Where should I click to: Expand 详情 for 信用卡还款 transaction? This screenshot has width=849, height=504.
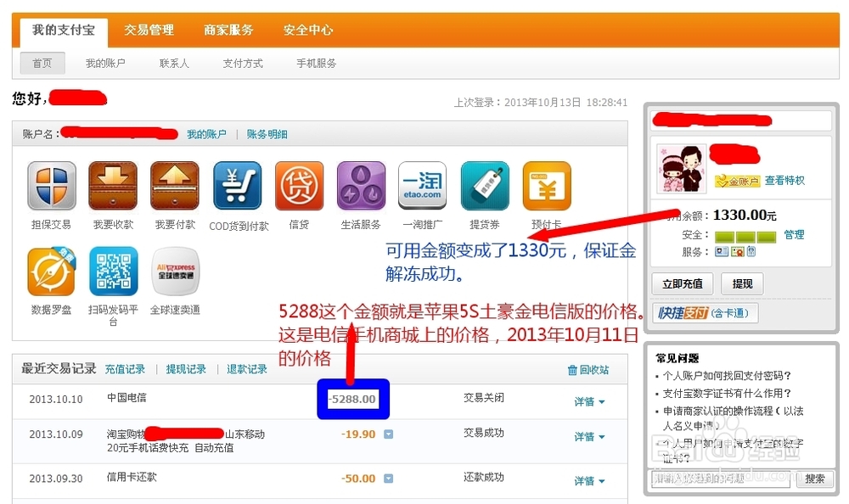tap(589, 481)
